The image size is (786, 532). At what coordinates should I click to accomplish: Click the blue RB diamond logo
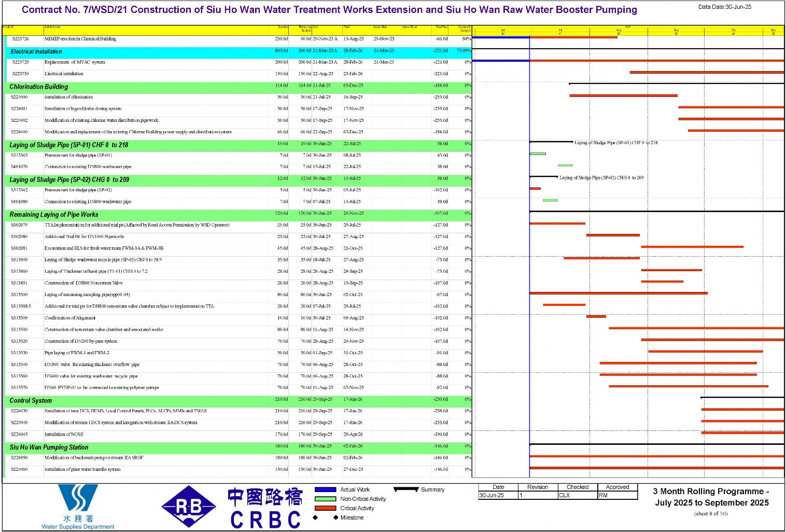pos(189,507)
